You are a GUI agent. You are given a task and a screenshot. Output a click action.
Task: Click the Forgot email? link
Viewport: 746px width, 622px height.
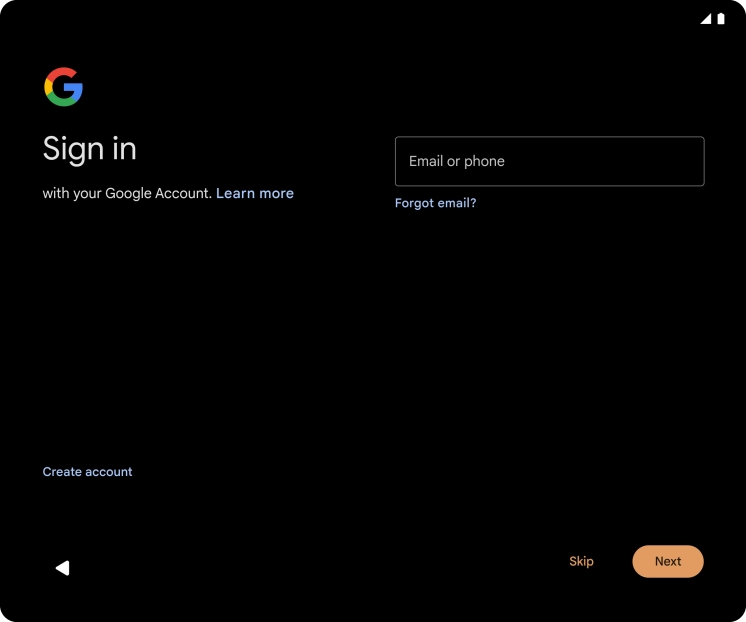pos(435,203)
